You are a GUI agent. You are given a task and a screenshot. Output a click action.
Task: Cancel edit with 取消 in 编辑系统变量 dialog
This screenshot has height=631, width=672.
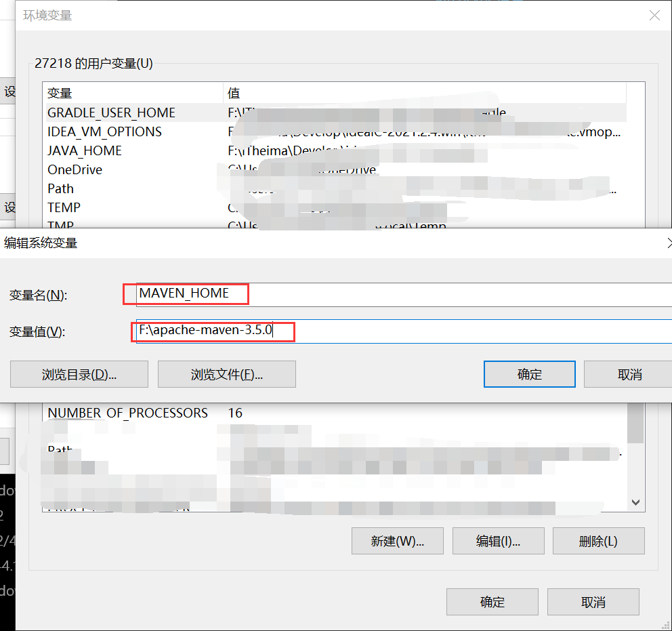coord(628,374)
